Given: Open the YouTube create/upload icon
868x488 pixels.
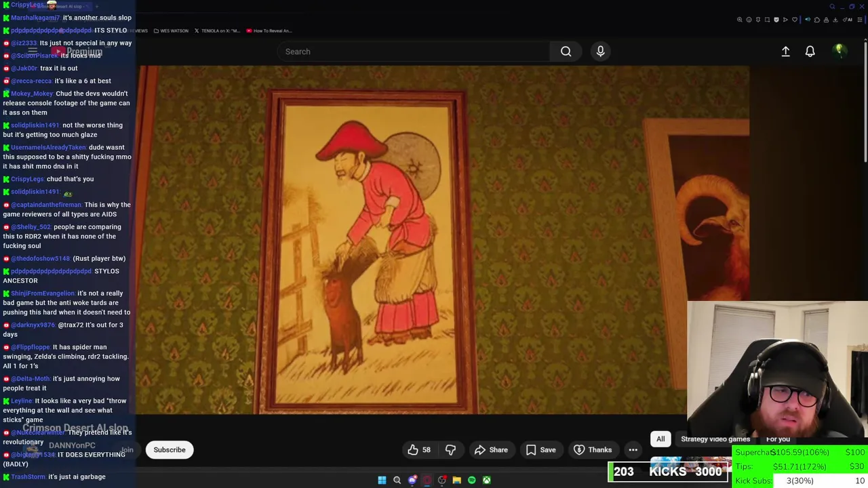Looking at the screenshot, I should pos(785,52).
